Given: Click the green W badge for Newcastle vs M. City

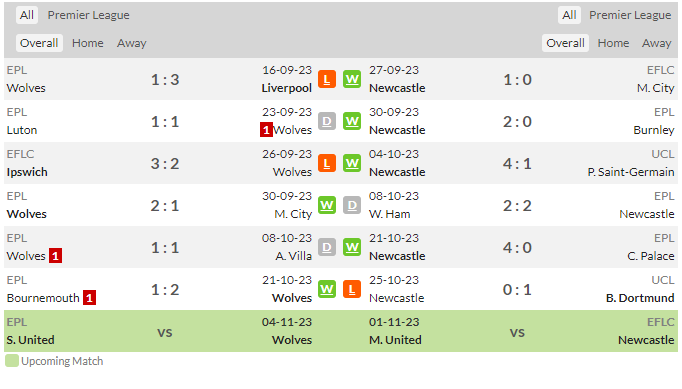Looking at the screenshot, I should [x=352, y=79].
